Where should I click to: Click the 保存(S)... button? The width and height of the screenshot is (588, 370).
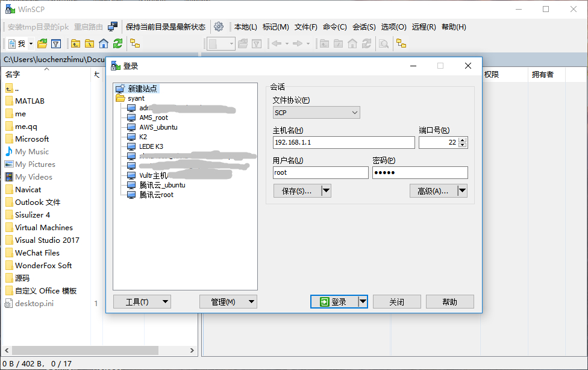(297, 190)
